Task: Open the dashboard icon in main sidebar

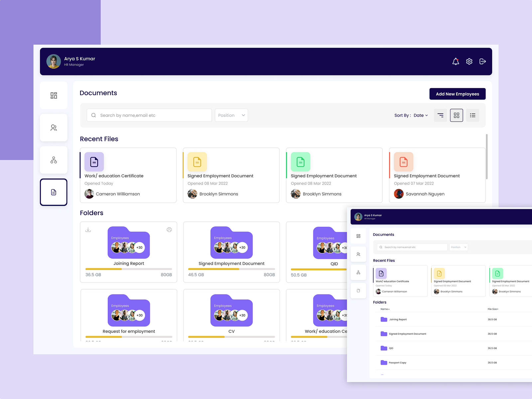Action: 54,95
